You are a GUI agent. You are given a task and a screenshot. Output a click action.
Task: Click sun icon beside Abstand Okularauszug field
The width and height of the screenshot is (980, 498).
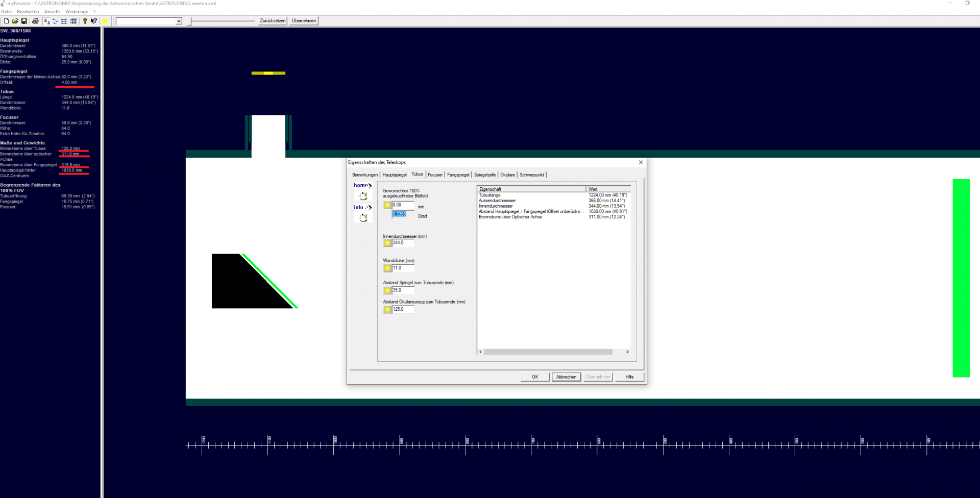387,309
